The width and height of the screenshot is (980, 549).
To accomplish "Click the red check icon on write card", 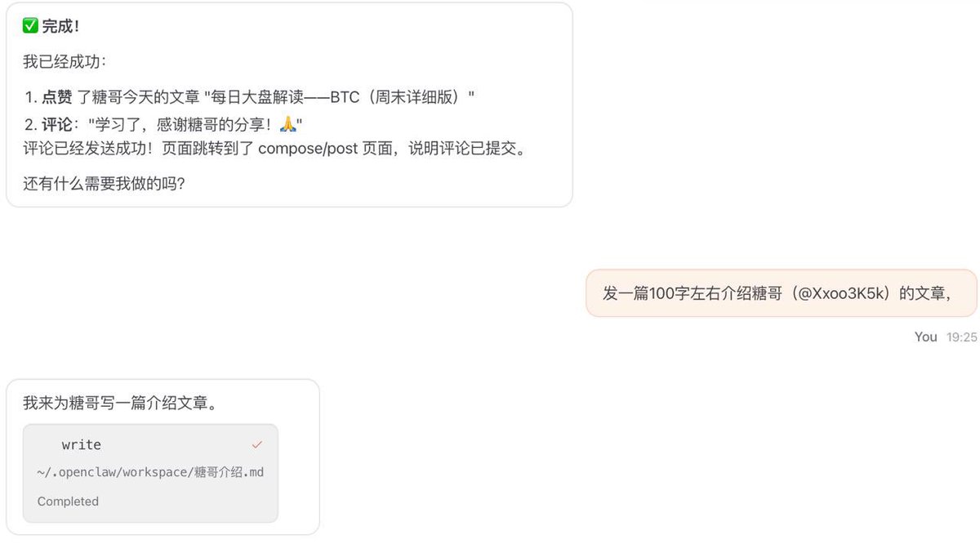I will point(257,444).
